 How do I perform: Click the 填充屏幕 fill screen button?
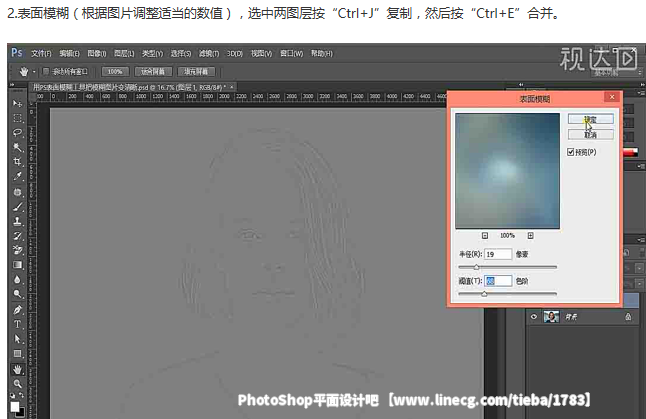pos(196,72)
